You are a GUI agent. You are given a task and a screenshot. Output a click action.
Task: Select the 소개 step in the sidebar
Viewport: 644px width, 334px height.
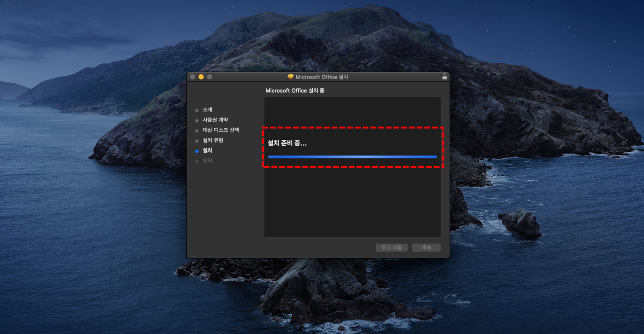[x=207, y=110]
